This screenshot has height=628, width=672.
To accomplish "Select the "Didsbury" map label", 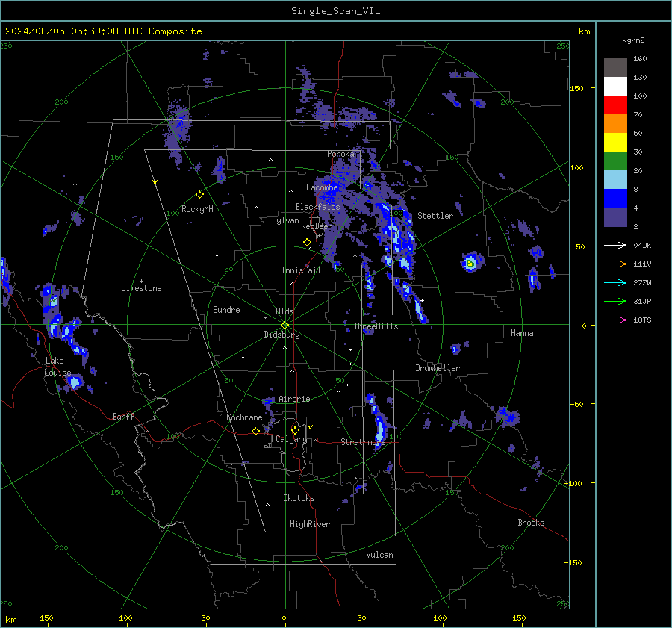I will pos(281,335).
